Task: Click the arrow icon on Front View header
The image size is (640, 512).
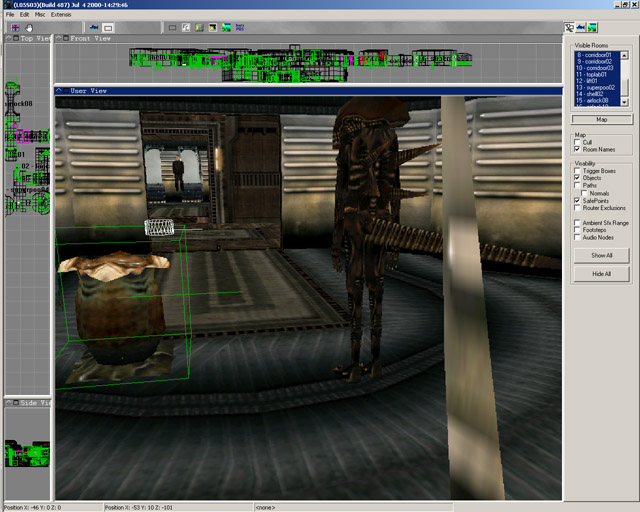Action: coord(59,38)
